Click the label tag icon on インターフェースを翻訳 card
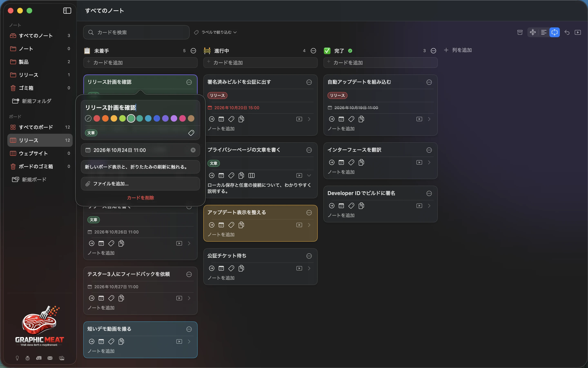The image size is (588, 368). coord(351,162)
